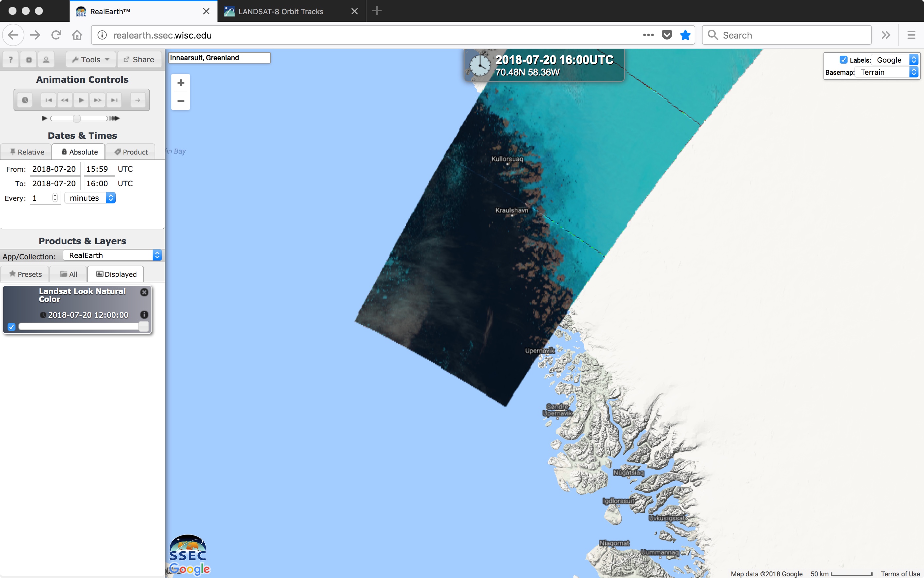This screenshot has height=578, width=924.
Task: Open the help question mark button
Action: click(x=11, y=60)
